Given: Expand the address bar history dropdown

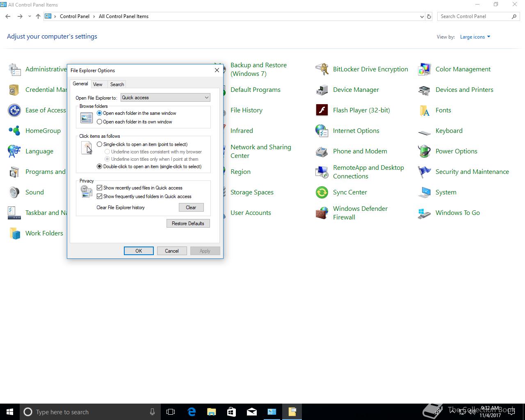Looking at the screenshot, I should pos(422,17).
